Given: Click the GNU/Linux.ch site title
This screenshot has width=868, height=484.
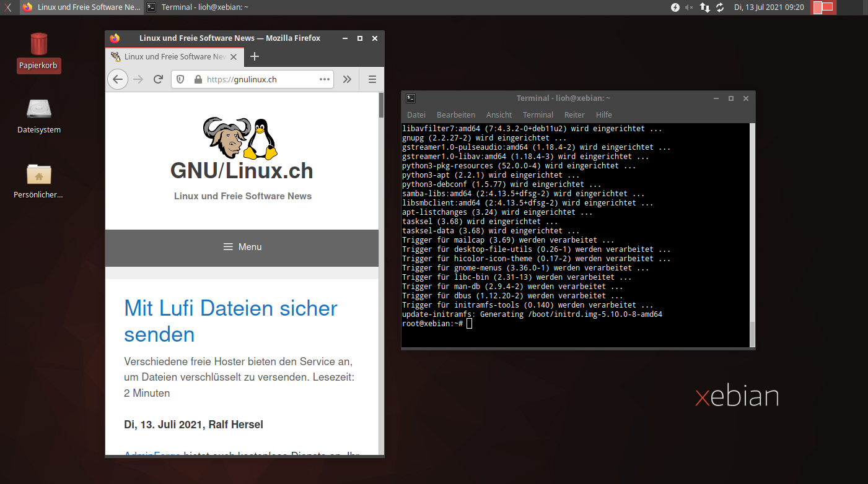Looking at the screenshot, I should coord(242,171).
